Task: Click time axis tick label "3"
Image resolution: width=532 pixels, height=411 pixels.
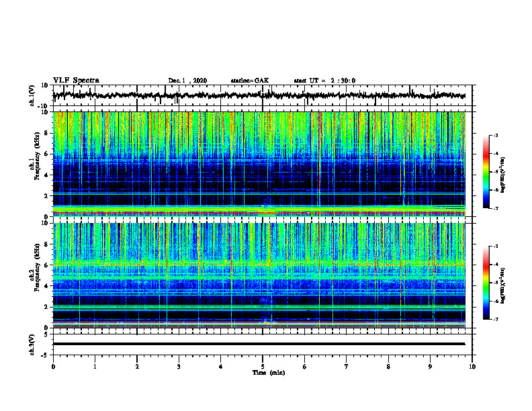Action: (179, 367)
